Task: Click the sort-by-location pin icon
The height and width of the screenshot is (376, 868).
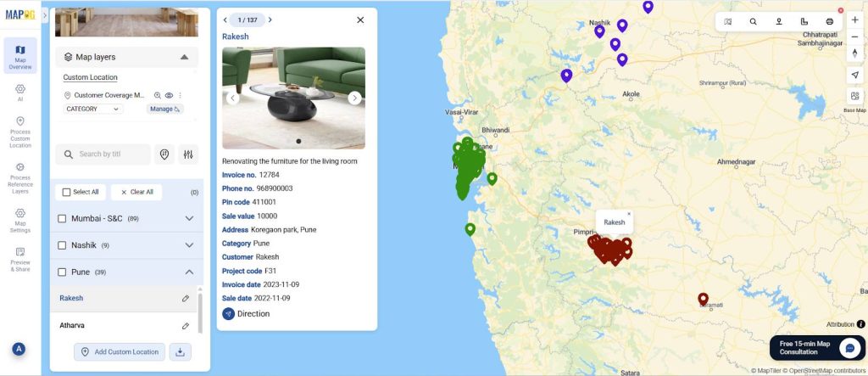Action: [x=164, y=154]
